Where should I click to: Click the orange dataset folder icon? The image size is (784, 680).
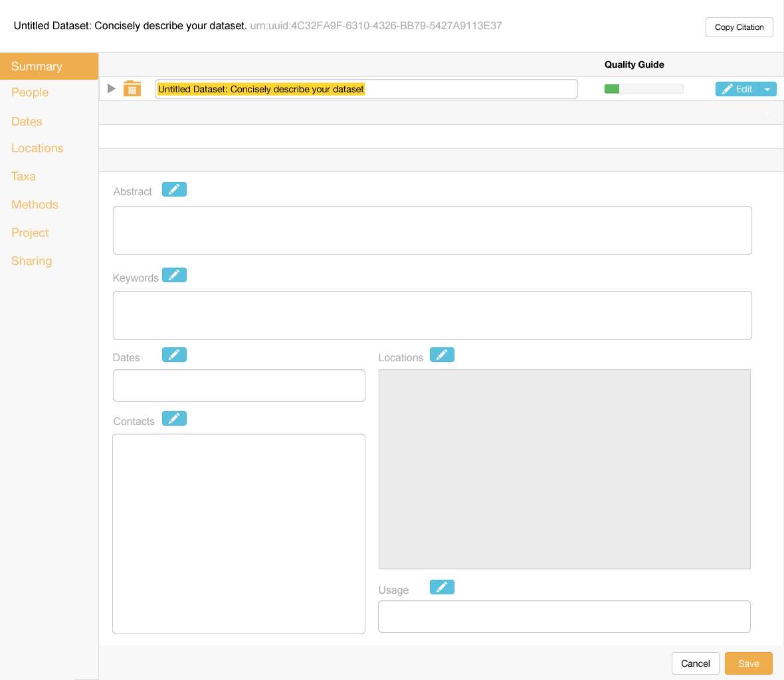pyautogui.click(x=132, y=89)
